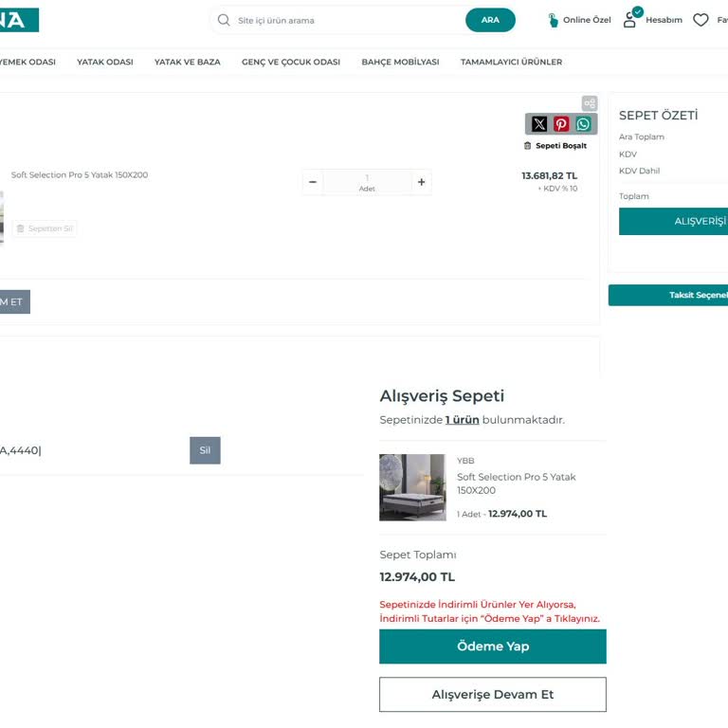Open the TAMAMLAYICI ÜRÜNLER menu
Viewport: 728px width, 728px height.
point(511,62)
